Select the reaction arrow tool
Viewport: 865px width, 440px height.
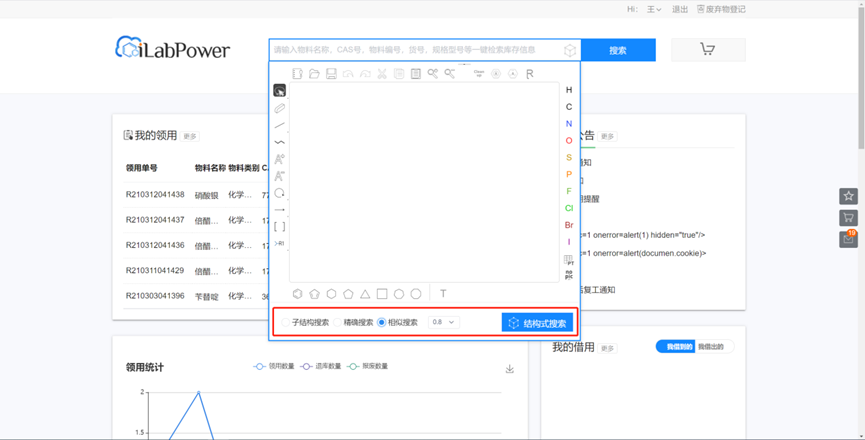pyautogui.click(x=280, y=210)
